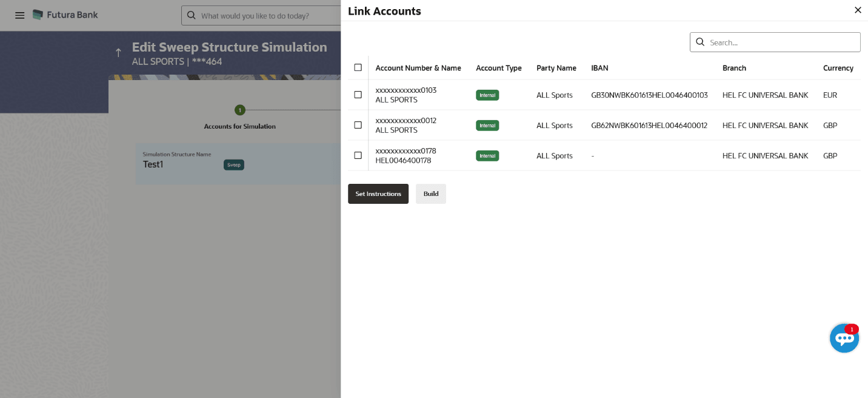Go back using the up arrow
868x398 pixels.
click(x=118, y=53)
